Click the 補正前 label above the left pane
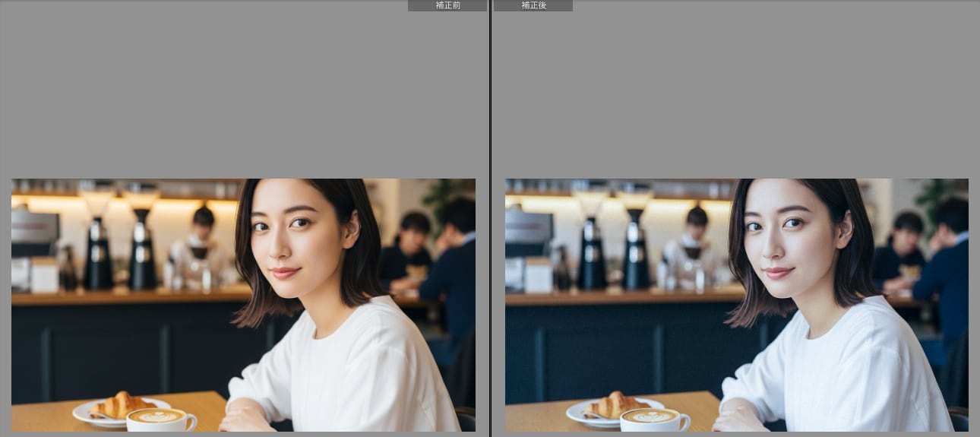The height and width of the screenshot is (437, 980). [x=447, y=5]
